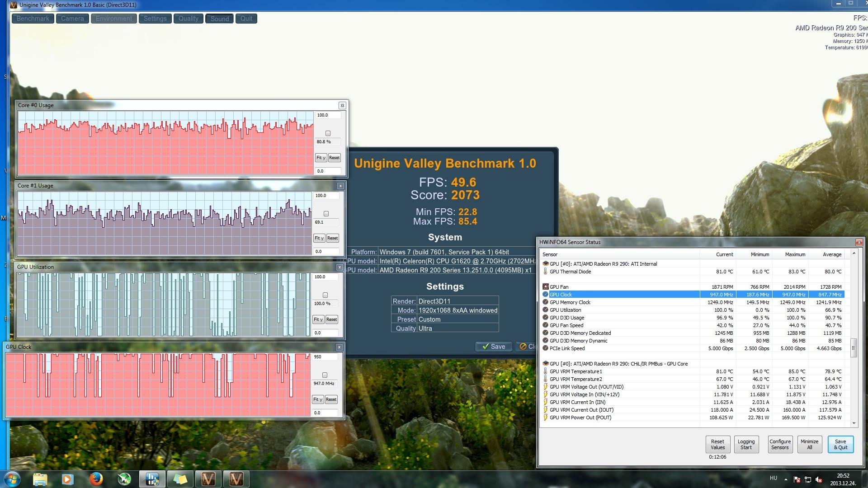Click the GPU Fan Speed sensor icon
This screenshot has width=868, height=488.
(545, 325)
